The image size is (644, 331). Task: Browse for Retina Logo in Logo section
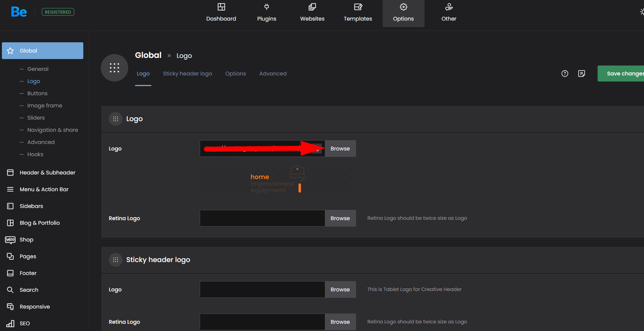(x=340, y=218)
